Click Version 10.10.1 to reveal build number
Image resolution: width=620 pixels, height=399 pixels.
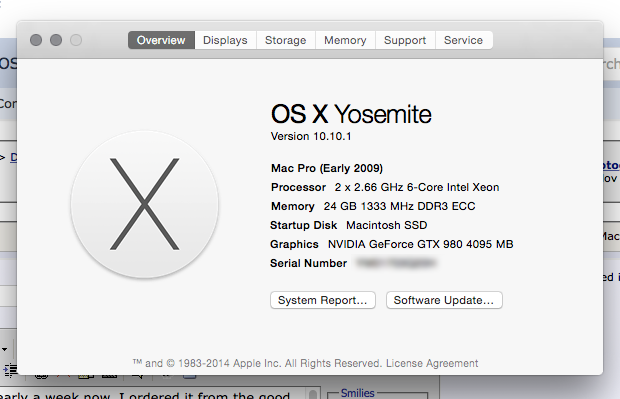311,136
